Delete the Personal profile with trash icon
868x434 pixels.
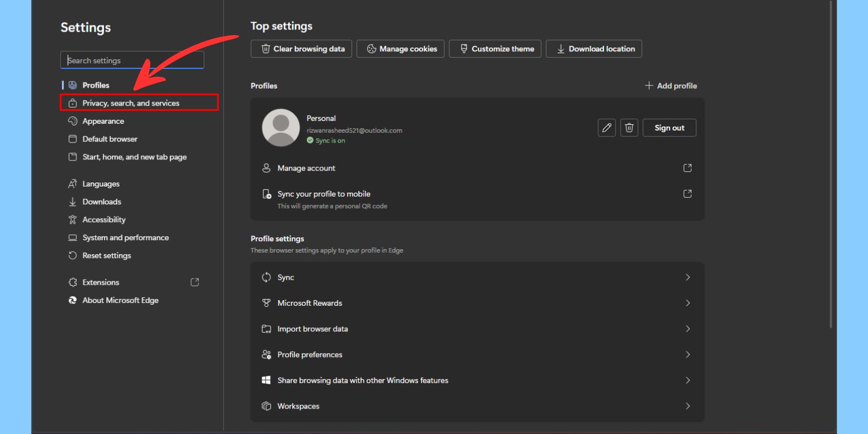[629, 128]
